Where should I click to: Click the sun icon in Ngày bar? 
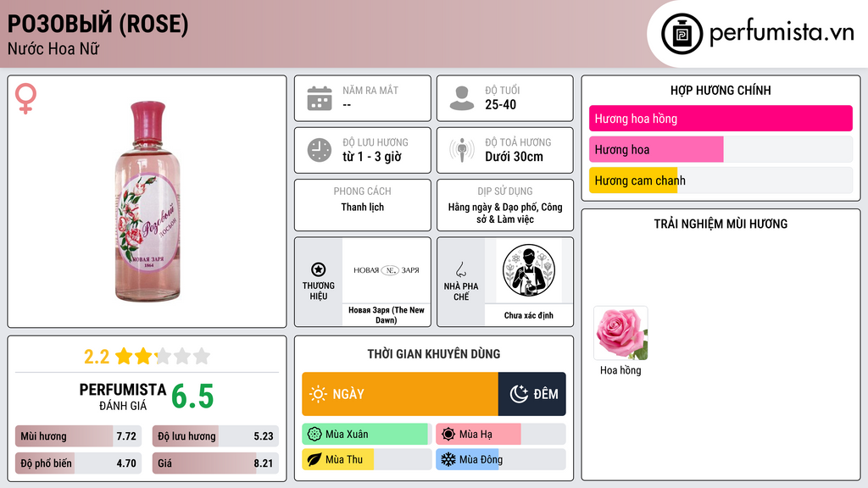pos(318,394)
